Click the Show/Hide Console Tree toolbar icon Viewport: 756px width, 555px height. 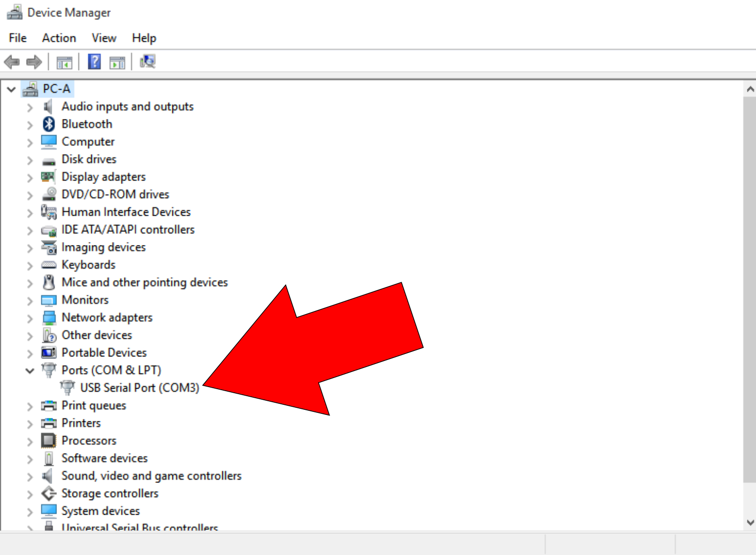[x=64, y=63]
